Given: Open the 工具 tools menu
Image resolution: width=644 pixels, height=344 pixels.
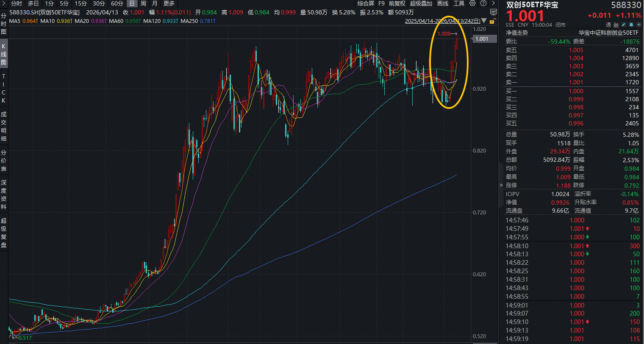Looking at the screenshot, I should [x=458, y=3].
